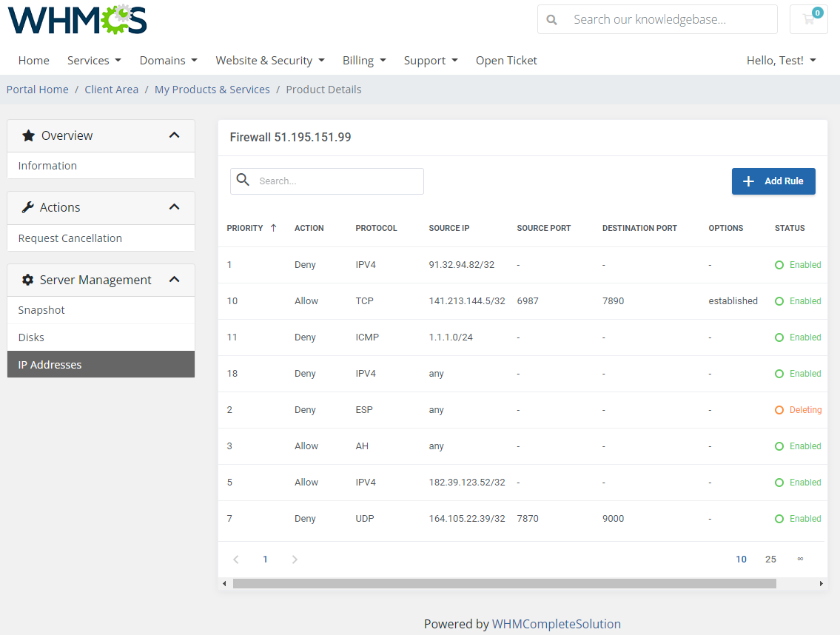The height and width of the screenshot is (635, 840).
Task: Open the shopping cart icon
Action: 808,19
